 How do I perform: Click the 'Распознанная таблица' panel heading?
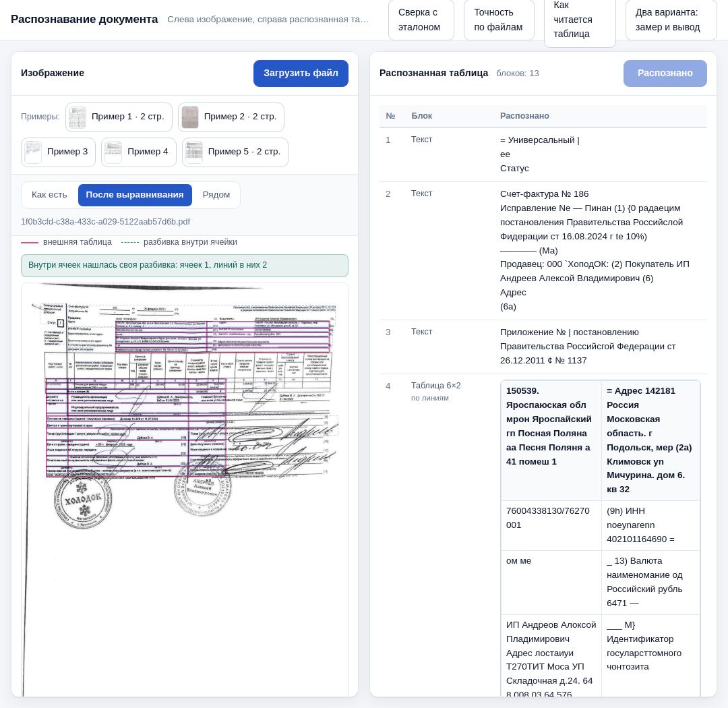(x=433, y=73)
